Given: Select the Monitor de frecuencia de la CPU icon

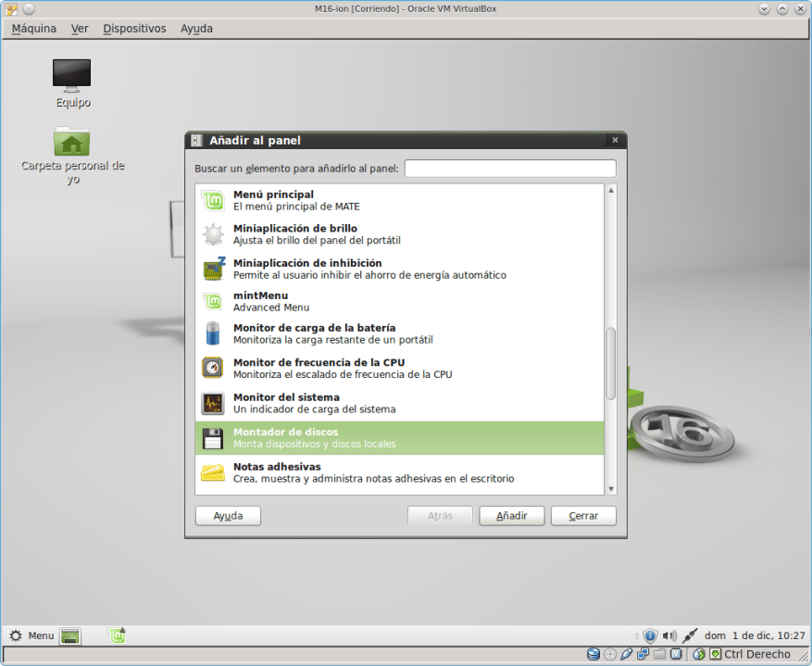Looking at the screenshot, I should click(x=213, y=368).
